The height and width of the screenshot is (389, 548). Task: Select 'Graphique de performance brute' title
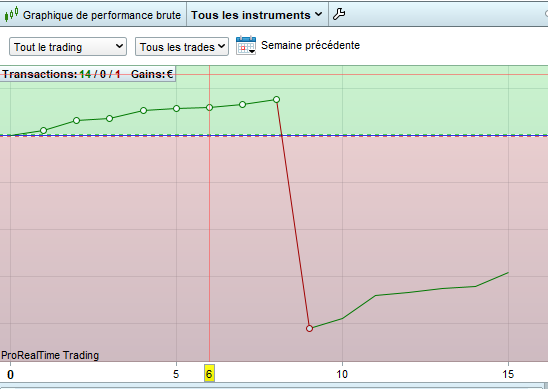point(102,15)
